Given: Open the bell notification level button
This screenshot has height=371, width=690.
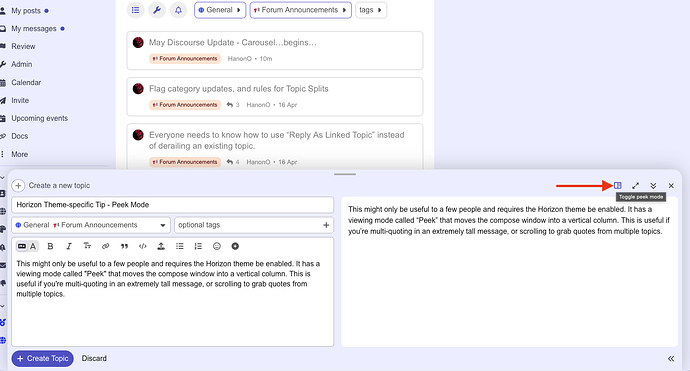Looking at the screenshot, I should (178, 10).
